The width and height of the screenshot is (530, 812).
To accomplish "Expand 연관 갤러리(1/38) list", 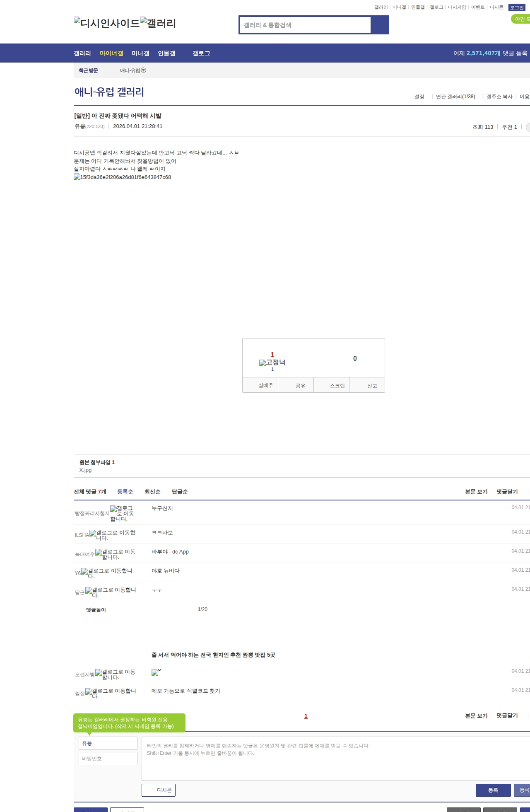I will [455, 97].
